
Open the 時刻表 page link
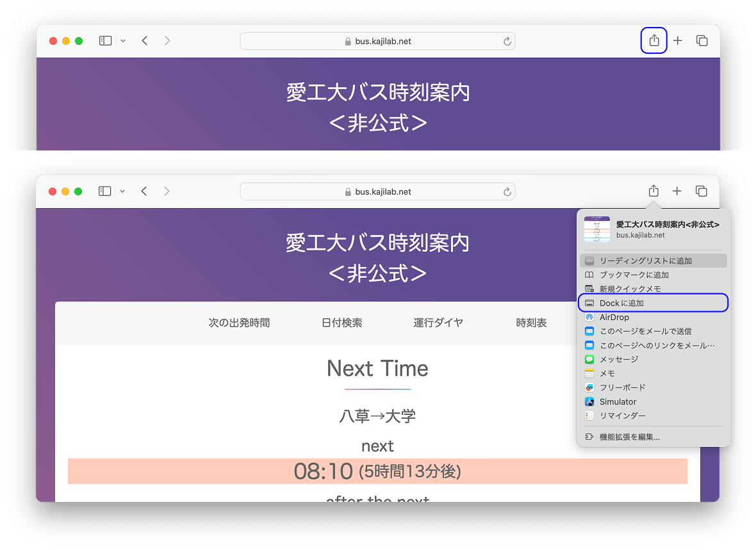[x=531, y=323]
